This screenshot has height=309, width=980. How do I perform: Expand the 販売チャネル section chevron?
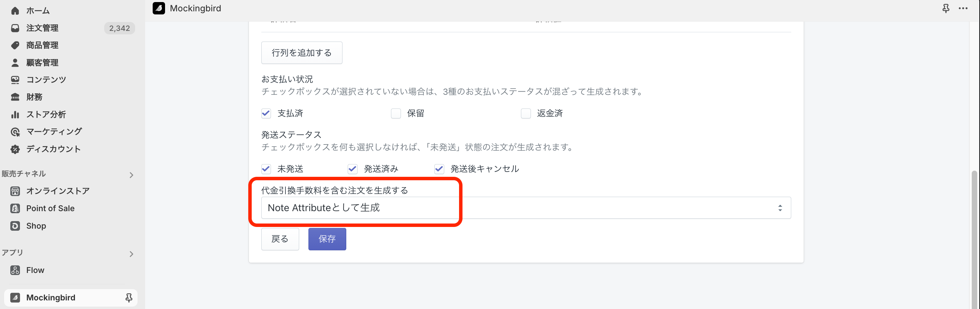coord(131,175)
